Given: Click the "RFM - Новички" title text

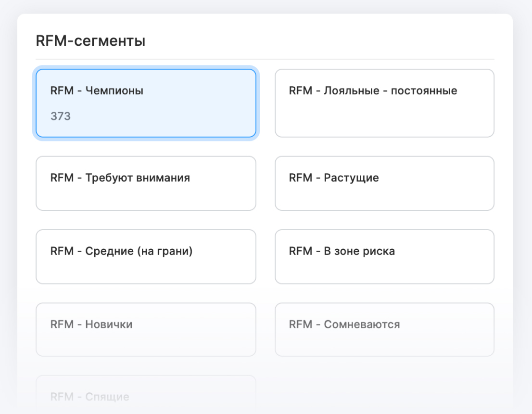Looking at the screenshot, I should (91, 324).
